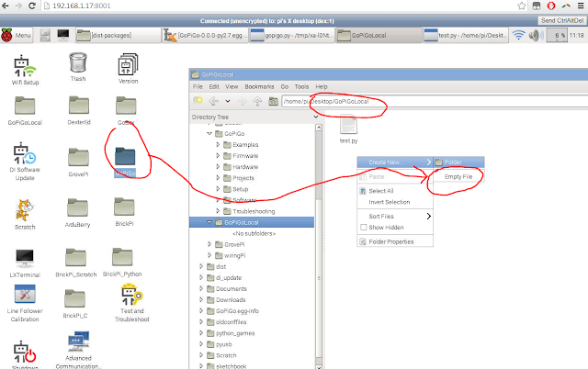Expand the Troubleshooting tree folder

(x=218, y=211)
